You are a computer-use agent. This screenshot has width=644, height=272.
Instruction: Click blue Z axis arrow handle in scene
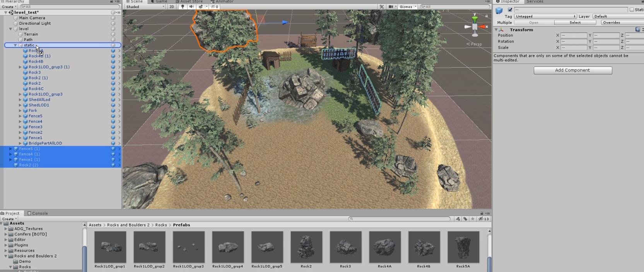(x=285, y=22)
